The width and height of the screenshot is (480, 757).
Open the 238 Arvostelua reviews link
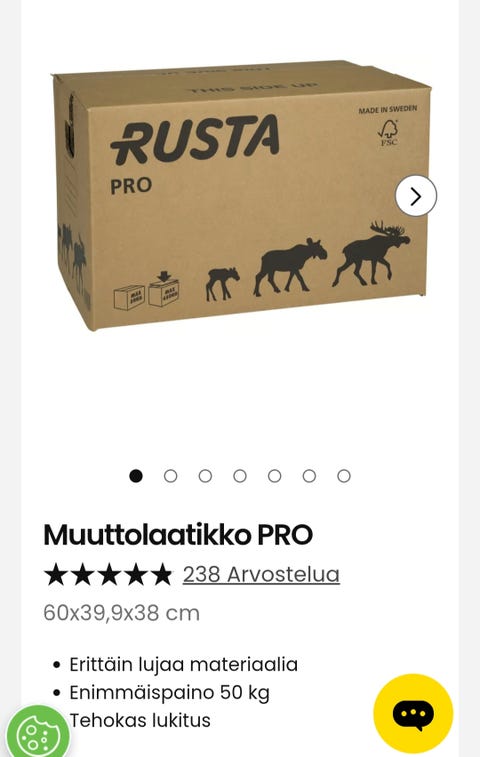[x=261, y=575]
